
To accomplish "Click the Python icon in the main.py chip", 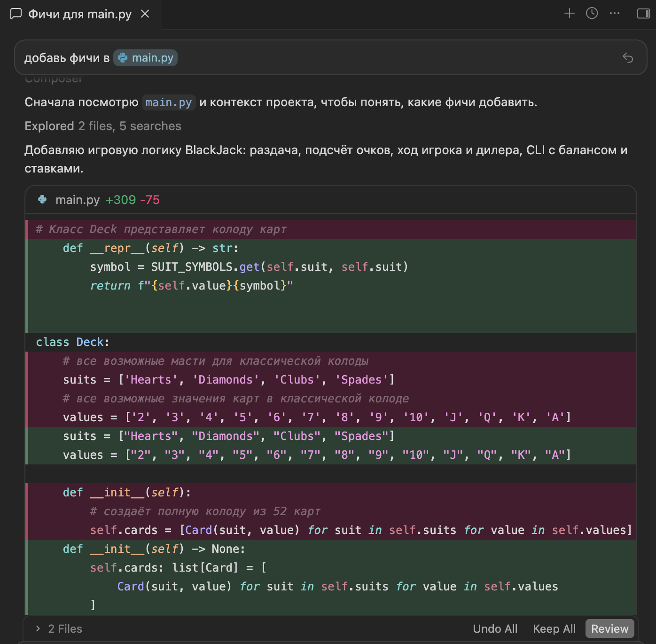I will coord(123,58).
